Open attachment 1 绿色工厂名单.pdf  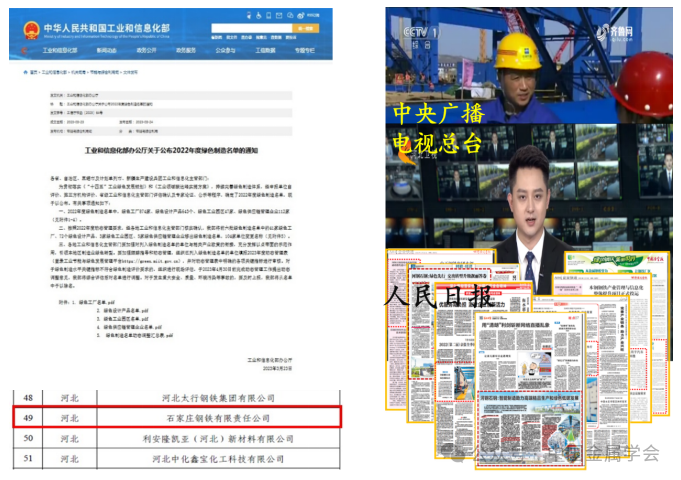[97, 302]
